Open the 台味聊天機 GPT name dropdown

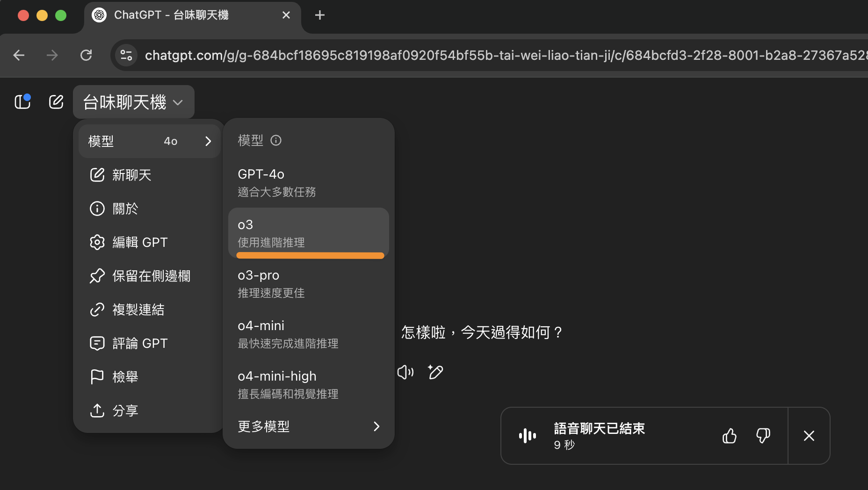[x=134, y=102]
